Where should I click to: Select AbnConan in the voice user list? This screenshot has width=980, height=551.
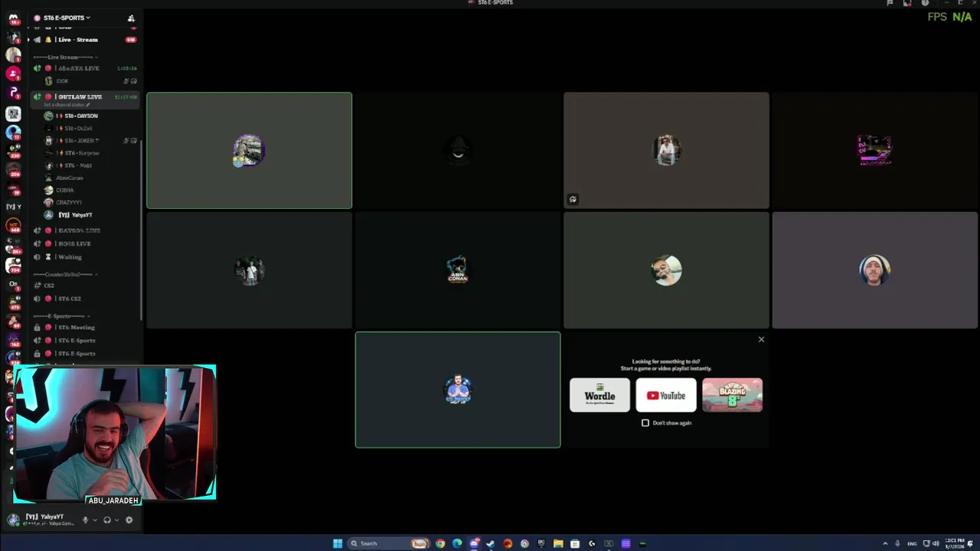tap(69, 178)
